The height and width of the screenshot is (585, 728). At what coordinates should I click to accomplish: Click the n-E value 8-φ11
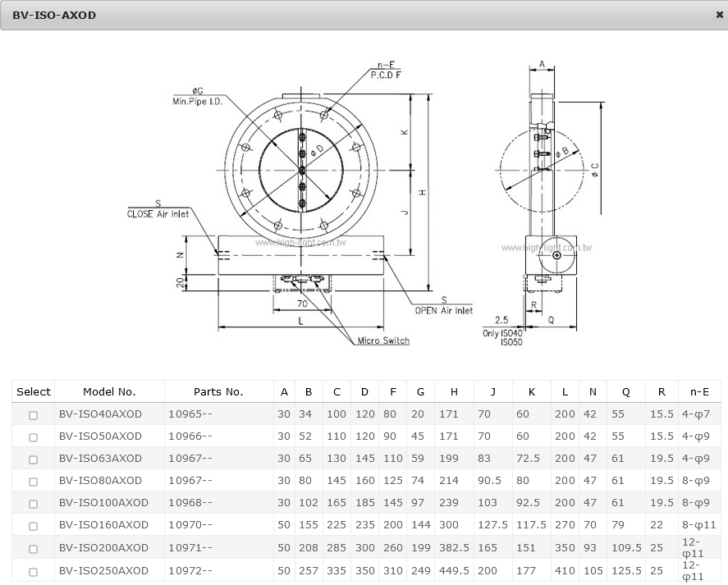tap(699, 524)
